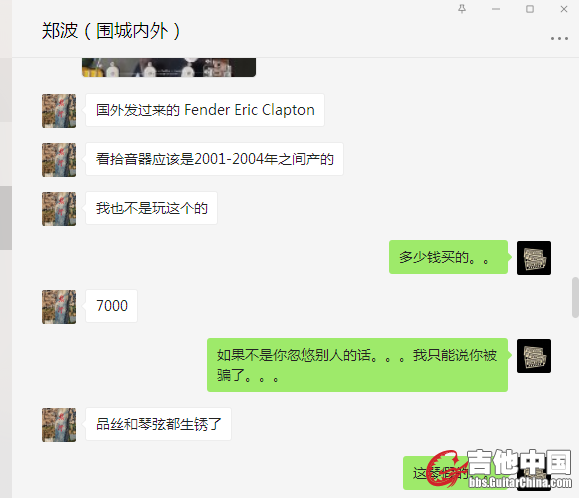Viewport: 579px width, 498px height.
Task: Select message about 2001-2004年 pickups
Action: 214,159
